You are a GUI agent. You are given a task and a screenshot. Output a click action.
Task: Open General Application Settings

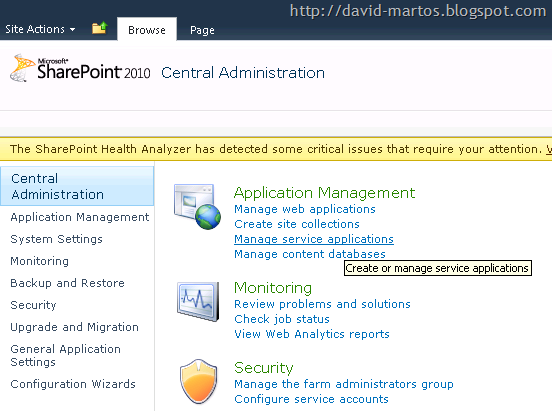tap(65, 355)
